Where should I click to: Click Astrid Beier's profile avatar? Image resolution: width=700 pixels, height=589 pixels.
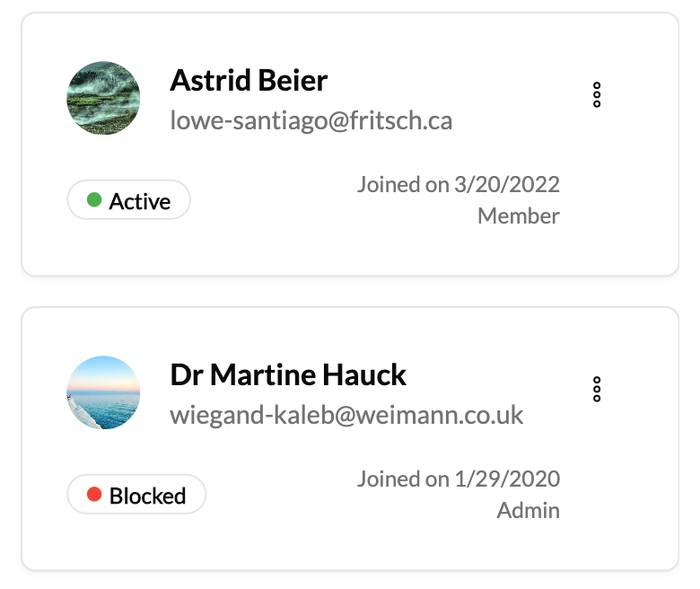pyautogui.click(x=103, y=98)
